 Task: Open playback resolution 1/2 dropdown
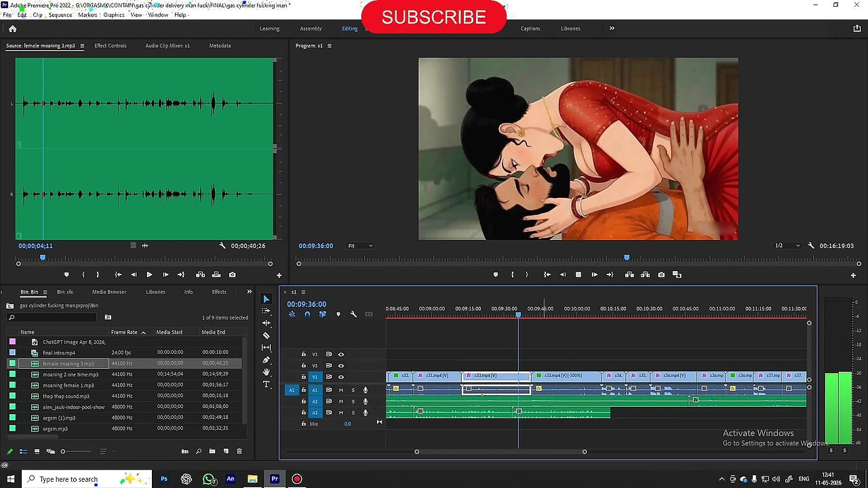[787, 245]
